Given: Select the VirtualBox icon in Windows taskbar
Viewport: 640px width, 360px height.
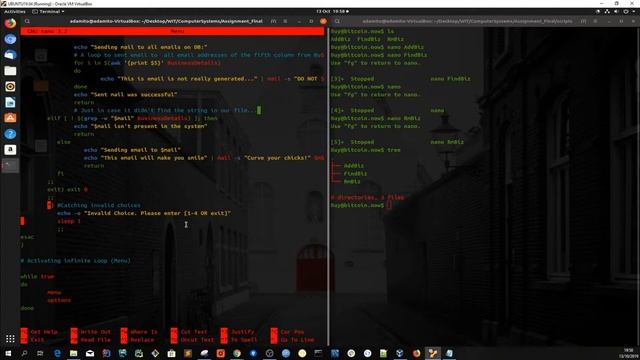Looking at the screenshot, I should [x=400, y=353].
